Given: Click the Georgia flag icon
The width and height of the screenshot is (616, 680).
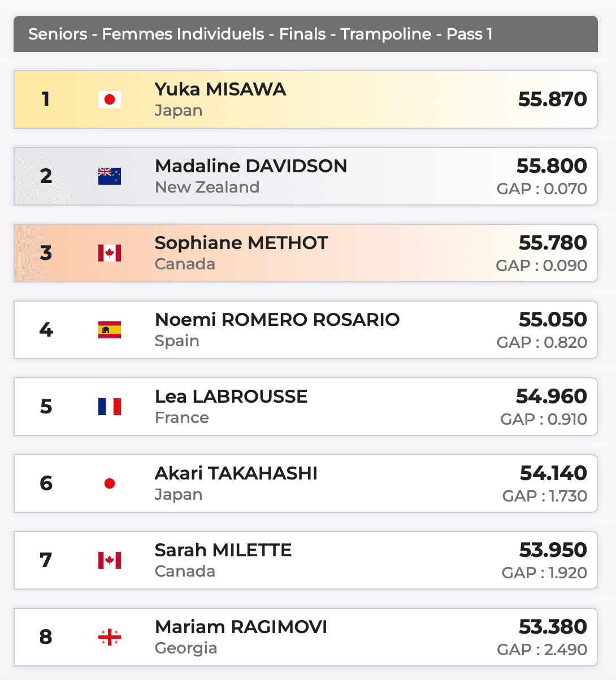Looking at the screenshot, I should 110,637.
